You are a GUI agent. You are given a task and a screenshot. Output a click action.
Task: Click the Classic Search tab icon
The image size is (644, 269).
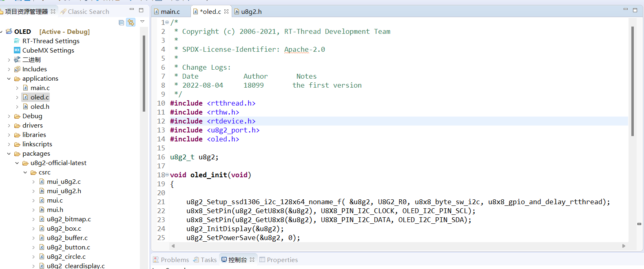coord(63,12)
